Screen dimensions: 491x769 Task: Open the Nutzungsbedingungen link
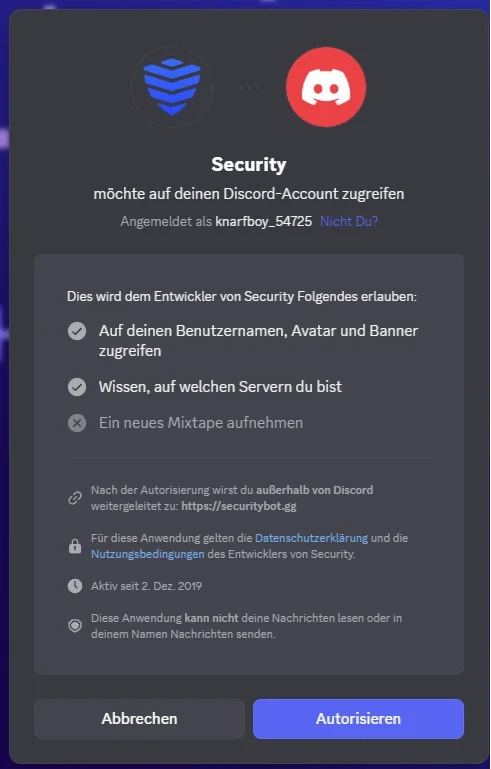[148, 554]
